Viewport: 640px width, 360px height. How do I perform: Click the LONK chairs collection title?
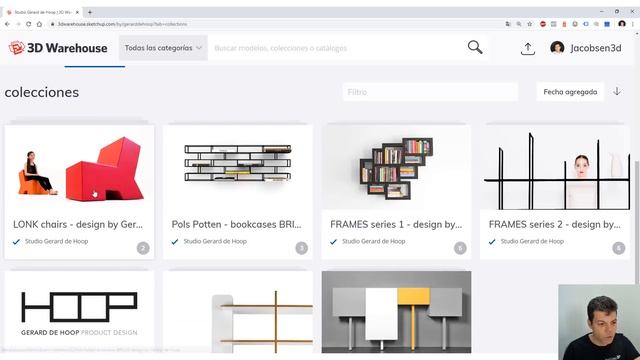(78, 224)
